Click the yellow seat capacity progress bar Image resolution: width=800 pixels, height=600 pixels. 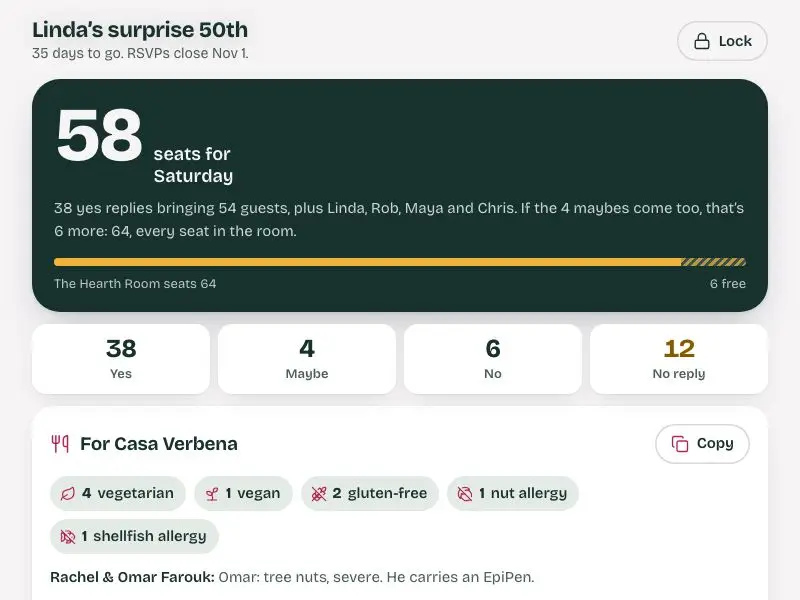[x=400, y=262]
